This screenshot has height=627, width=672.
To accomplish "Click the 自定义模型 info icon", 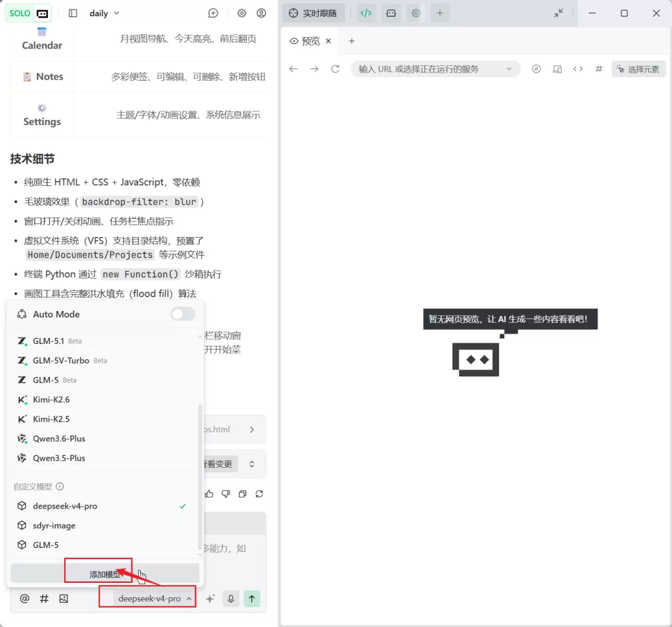I will pyautogui.click(x=60, y=486).
